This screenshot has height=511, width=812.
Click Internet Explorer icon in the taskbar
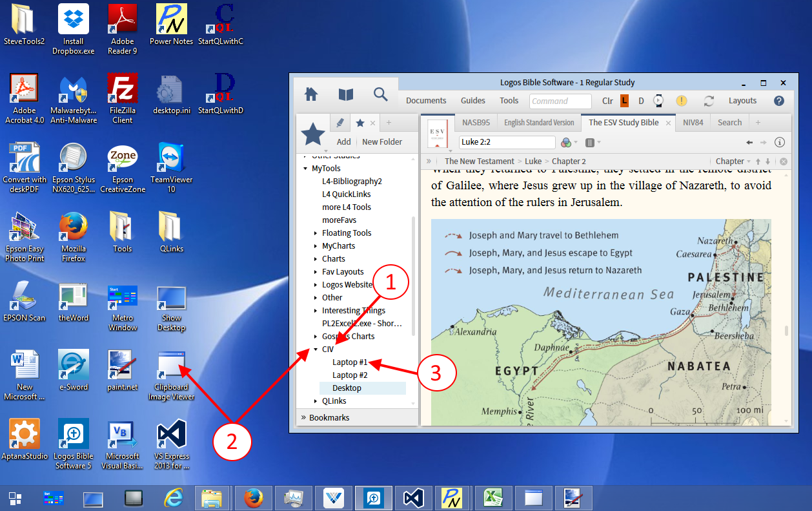[174, 498]
